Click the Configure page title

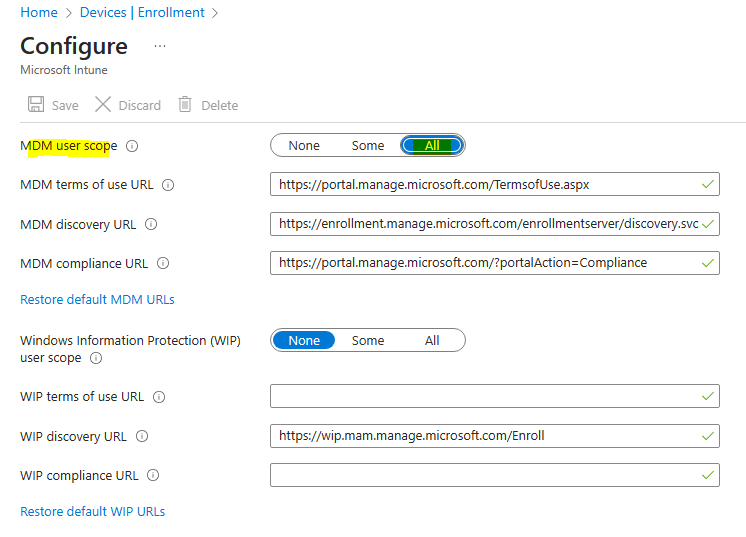click(74, 47)
